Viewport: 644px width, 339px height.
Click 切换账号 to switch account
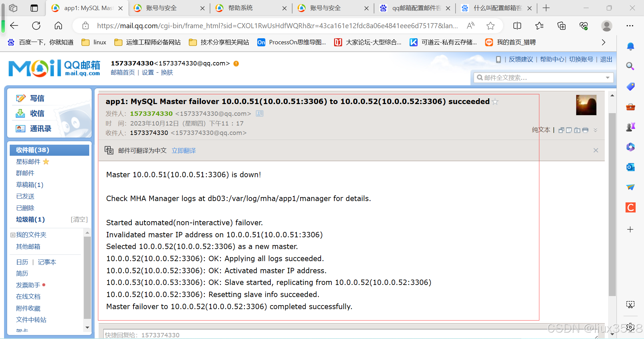pos(581,59)
